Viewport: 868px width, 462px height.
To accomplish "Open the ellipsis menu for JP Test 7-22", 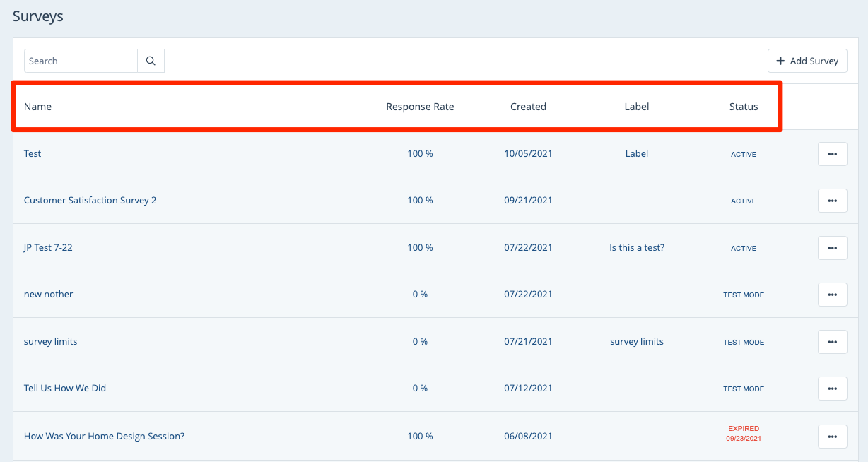I will point(832,248).
